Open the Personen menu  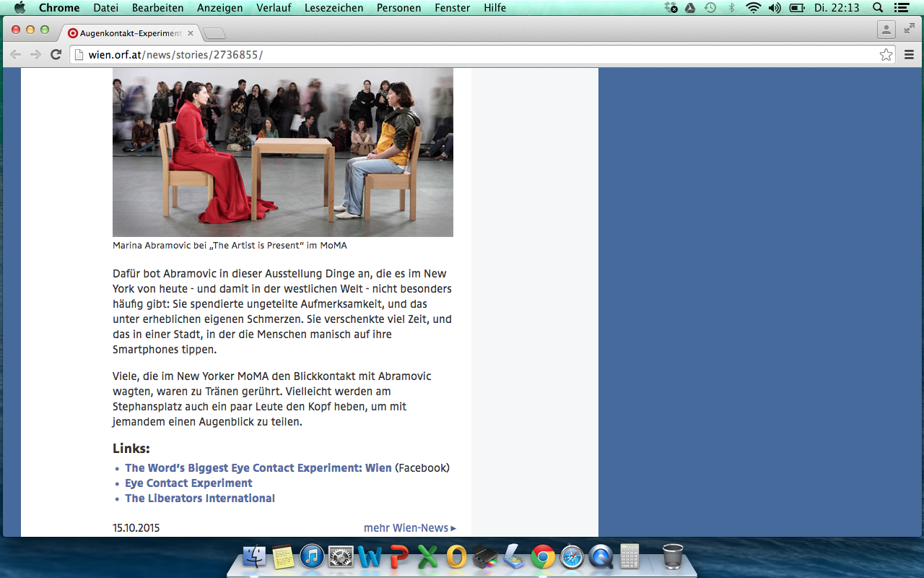(x=399, y=8)
